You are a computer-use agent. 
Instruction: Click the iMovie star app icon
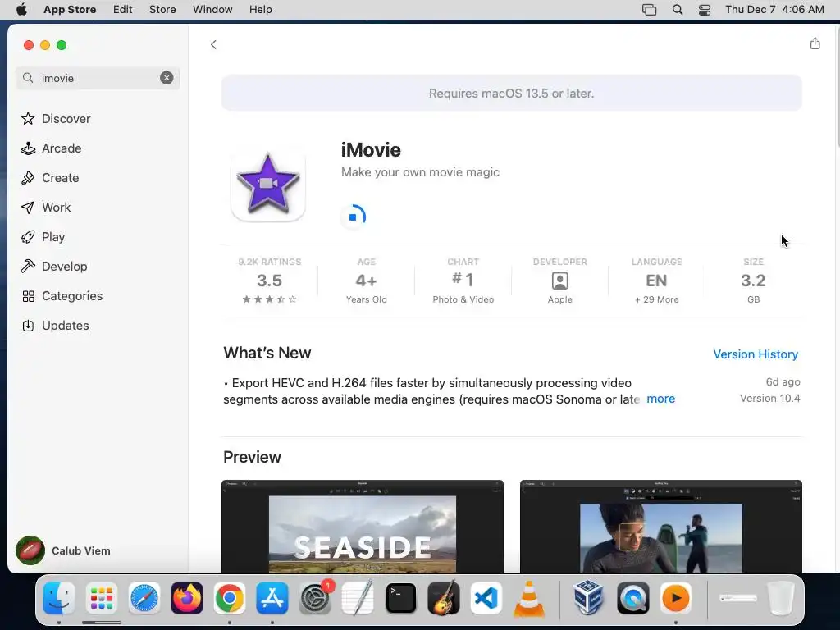268,184
